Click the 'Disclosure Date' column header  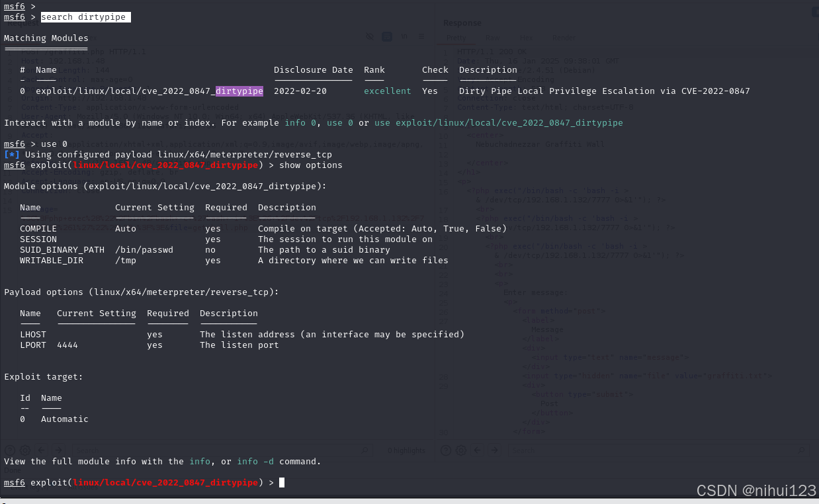(314, 69)
